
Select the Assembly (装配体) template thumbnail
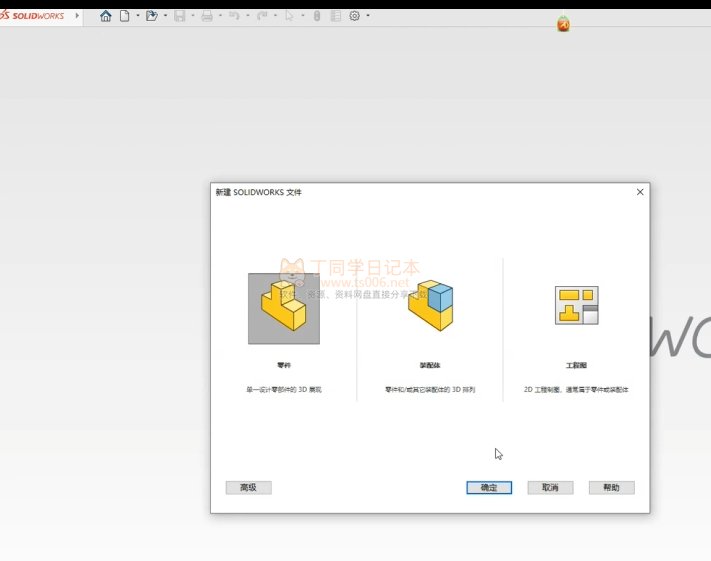tap(430, 307)
